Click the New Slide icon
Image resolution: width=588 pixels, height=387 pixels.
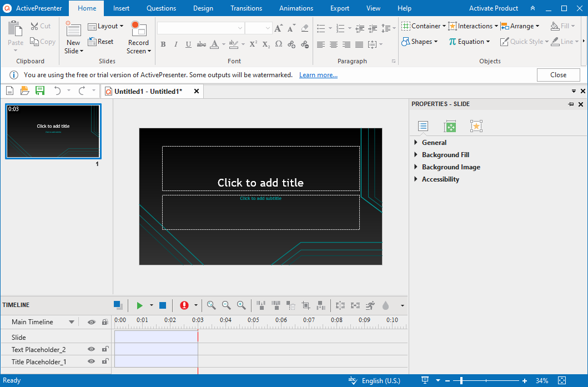pyautogui.click(x=73, y=29)
